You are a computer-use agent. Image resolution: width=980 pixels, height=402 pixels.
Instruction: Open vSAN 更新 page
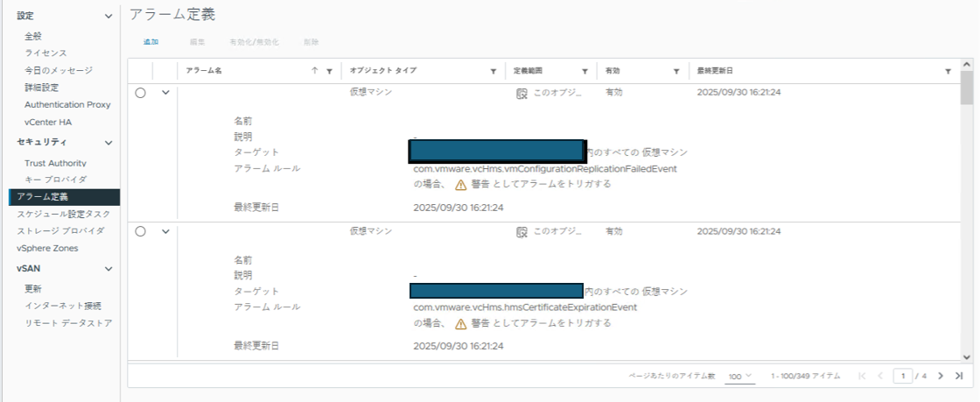(x=33, y=289)
